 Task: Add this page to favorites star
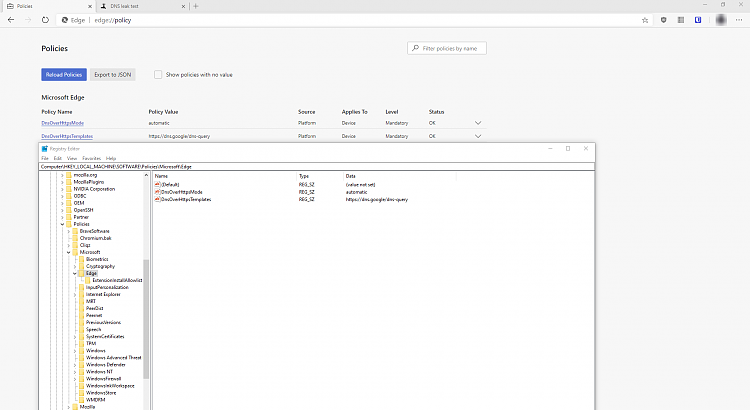(x=645, y=20)
